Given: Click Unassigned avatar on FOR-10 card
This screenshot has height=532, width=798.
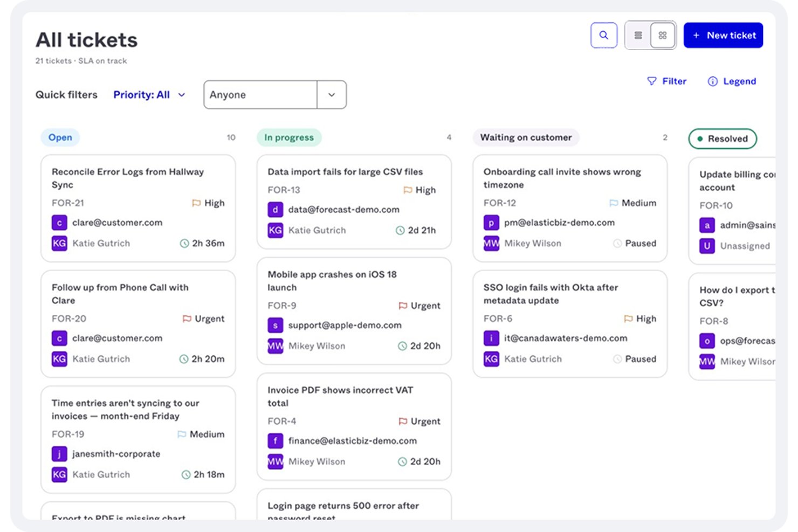Looking at the screenshot, I should [x=707, y=246].
